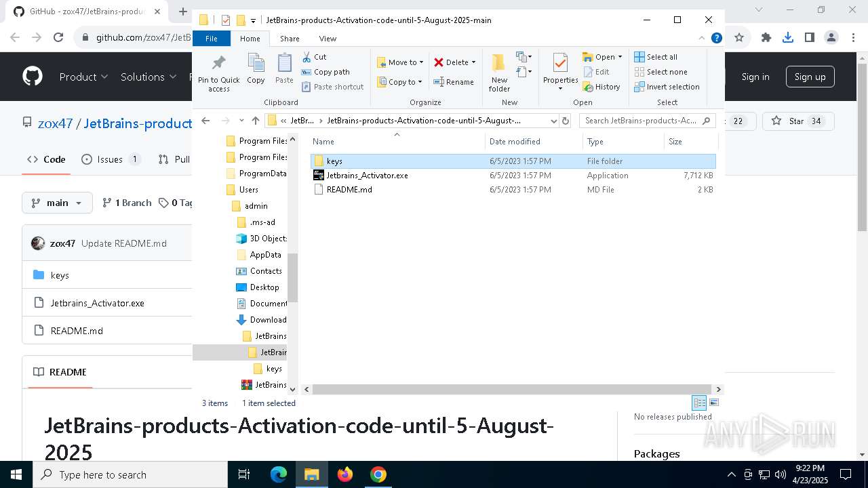Open main branch dropdown on GitHub
868x488 pixels.
point(57,203)
